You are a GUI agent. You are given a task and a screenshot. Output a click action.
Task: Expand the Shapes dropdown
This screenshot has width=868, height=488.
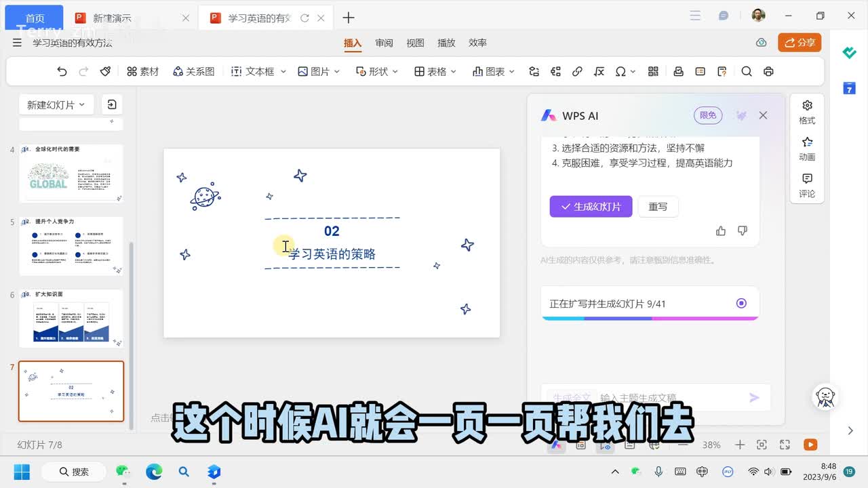click(x=395, y=71)
